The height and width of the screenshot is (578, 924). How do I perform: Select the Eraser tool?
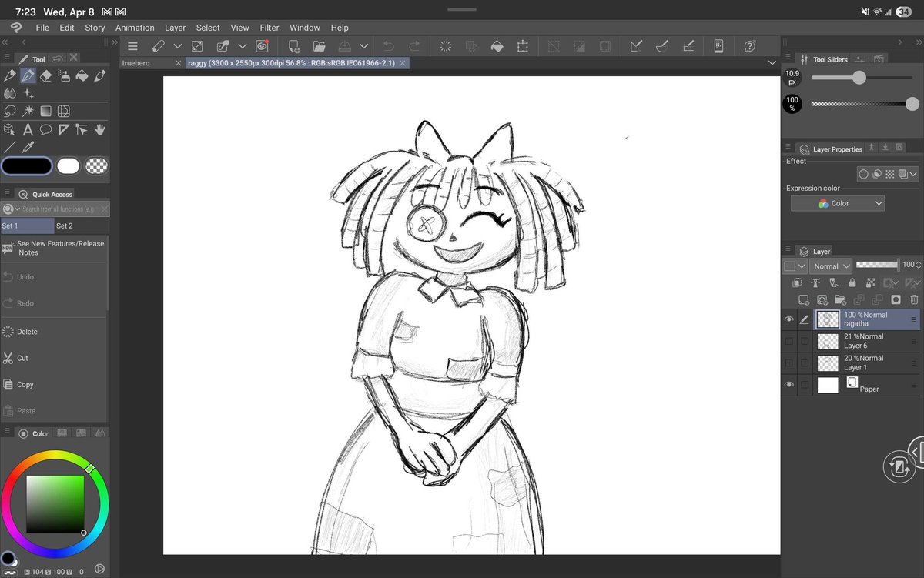[x=45, y=76]
